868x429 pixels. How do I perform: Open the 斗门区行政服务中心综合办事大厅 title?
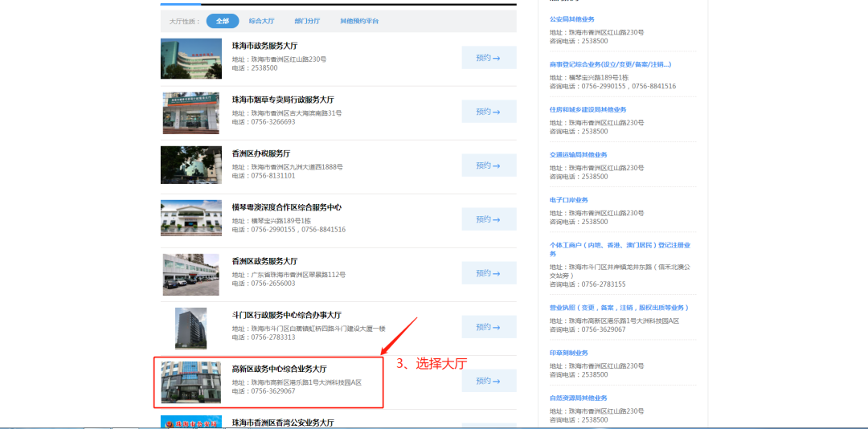(x=287, y=315)
